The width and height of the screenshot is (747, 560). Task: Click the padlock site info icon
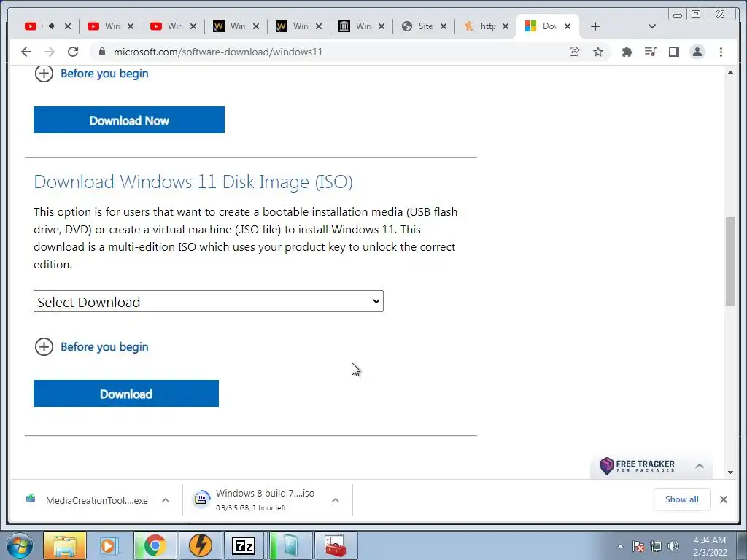point(101,52)
